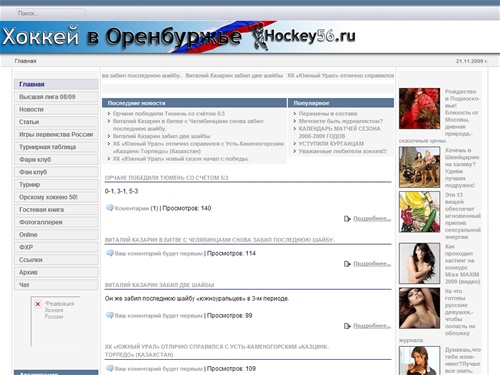Open the Статьи sidebar item

pos(56,122)
